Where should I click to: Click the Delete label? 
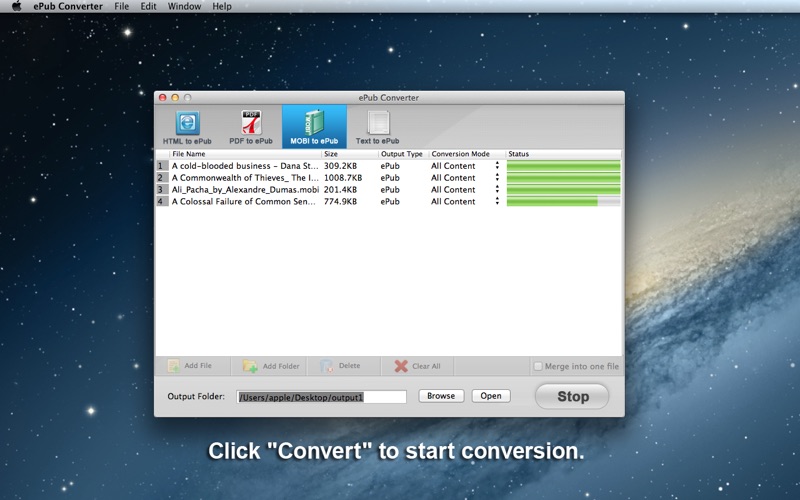[349, 365]
